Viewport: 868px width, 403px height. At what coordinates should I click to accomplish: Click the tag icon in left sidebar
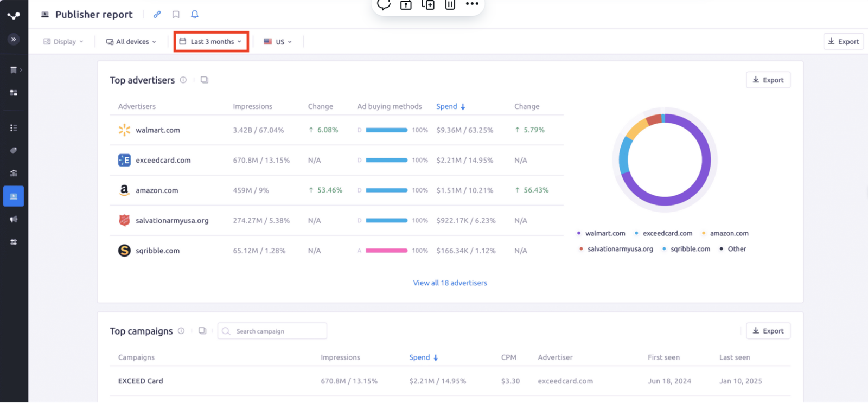(14, 150)
